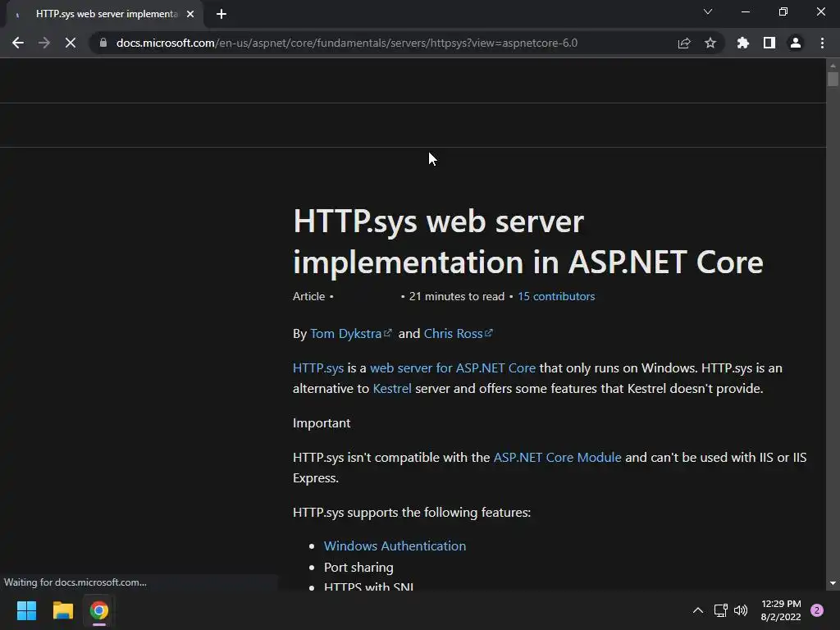Bookmark this tab with the star
The width and height of the screenshot is (840, 630).
[710, 43]
